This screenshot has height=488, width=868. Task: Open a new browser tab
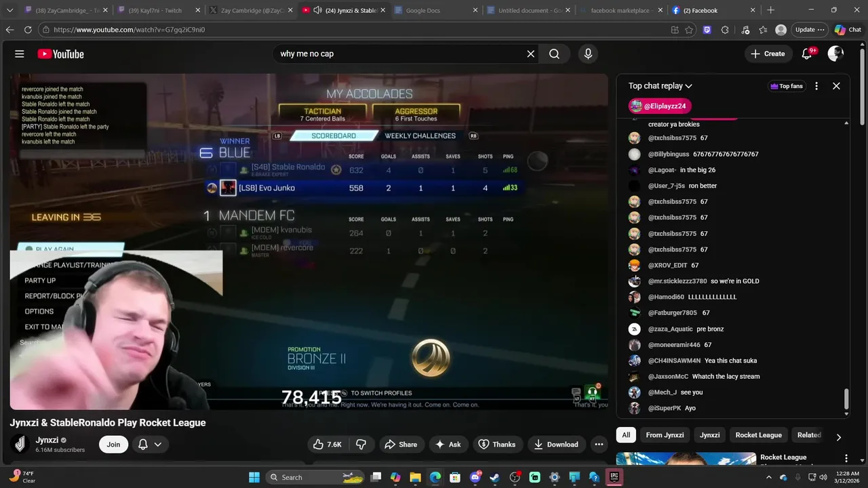click(x=770, y=10)
